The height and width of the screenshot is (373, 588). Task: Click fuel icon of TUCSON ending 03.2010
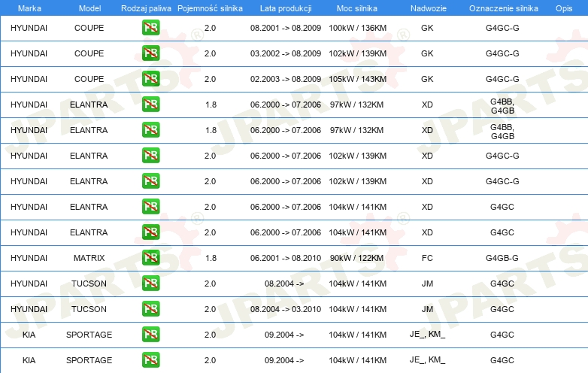pos(150,309)
